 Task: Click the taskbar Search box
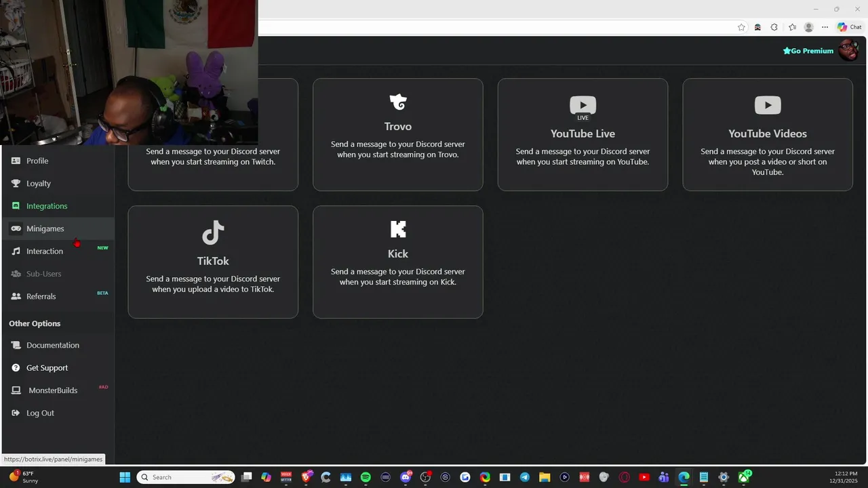point(186,477)
